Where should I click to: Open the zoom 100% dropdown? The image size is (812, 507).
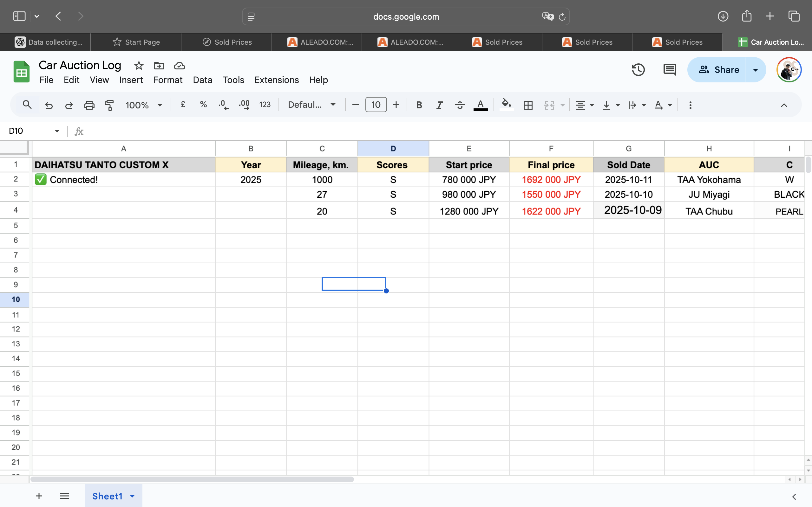point(144,105)
